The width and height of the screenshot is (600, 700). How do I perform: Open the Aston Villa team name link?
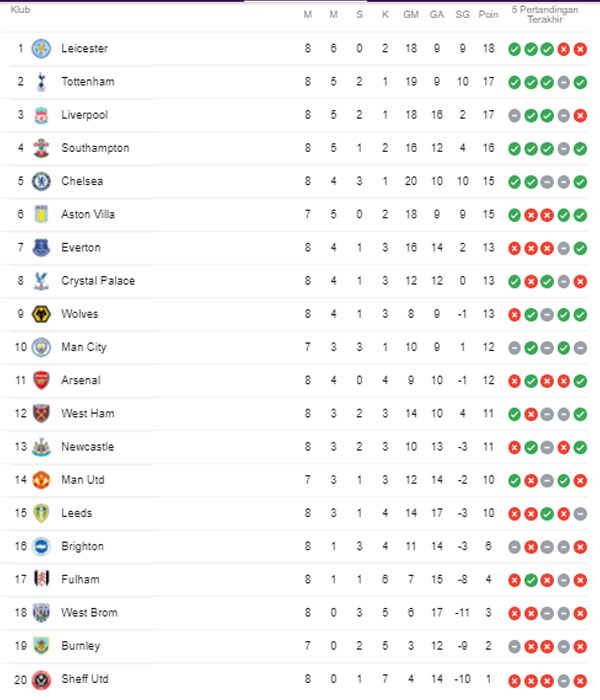click(x=88, y=214)
